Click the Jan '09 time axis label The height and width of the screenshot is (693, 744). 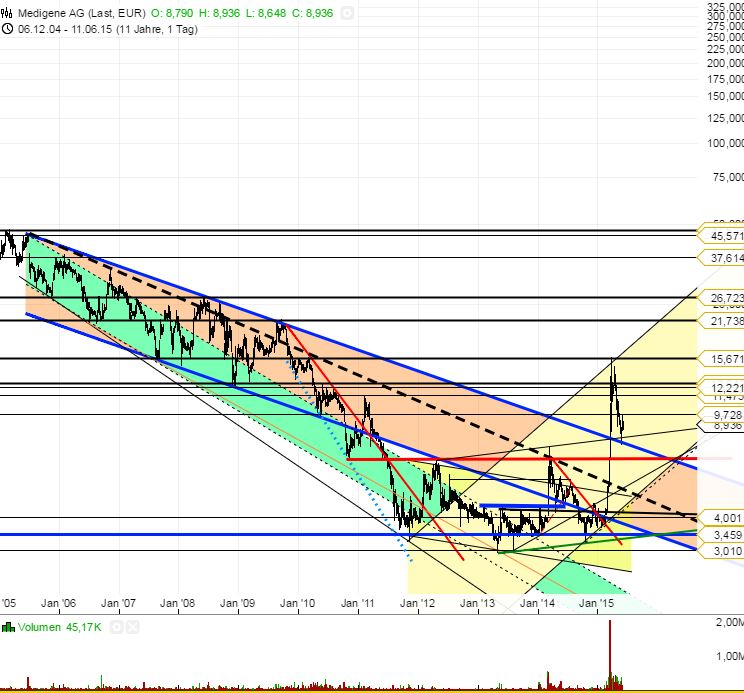238,604
